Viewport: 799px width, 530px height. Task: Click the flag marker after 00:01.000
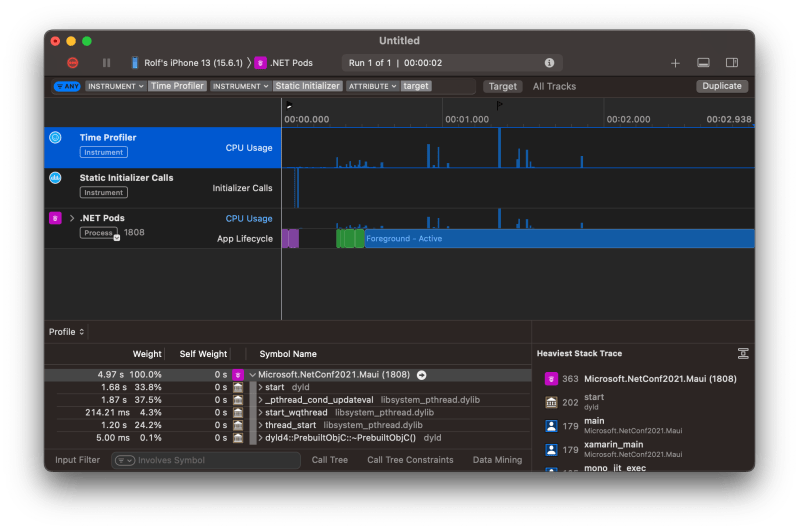point(499,105)
